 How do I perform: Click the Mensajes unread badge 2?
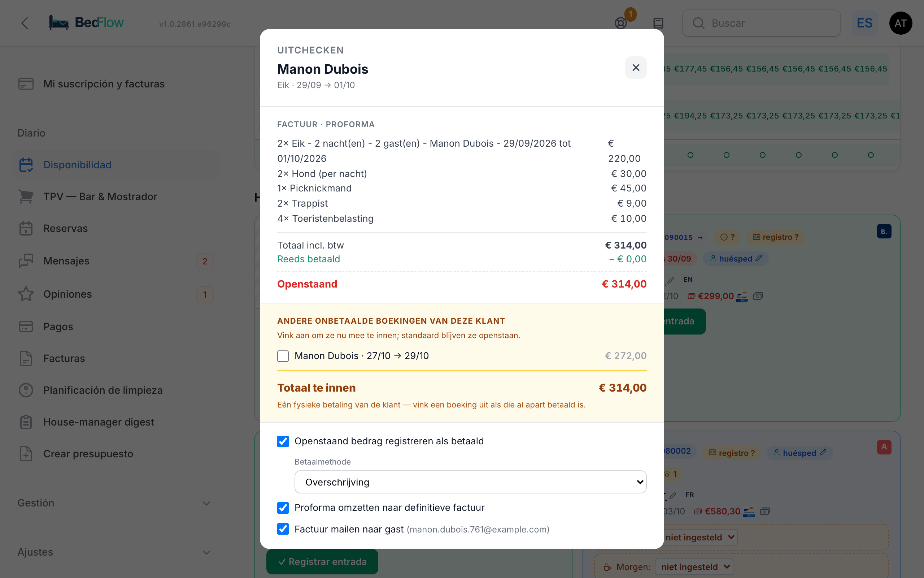point(205,262)
